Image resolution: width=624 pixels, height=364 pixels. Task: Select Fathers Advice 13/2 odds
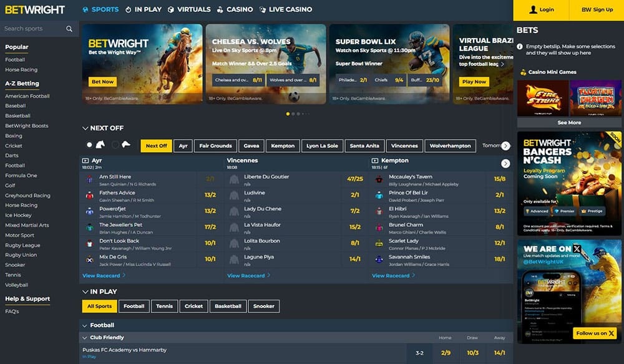[x=210, y=195]
